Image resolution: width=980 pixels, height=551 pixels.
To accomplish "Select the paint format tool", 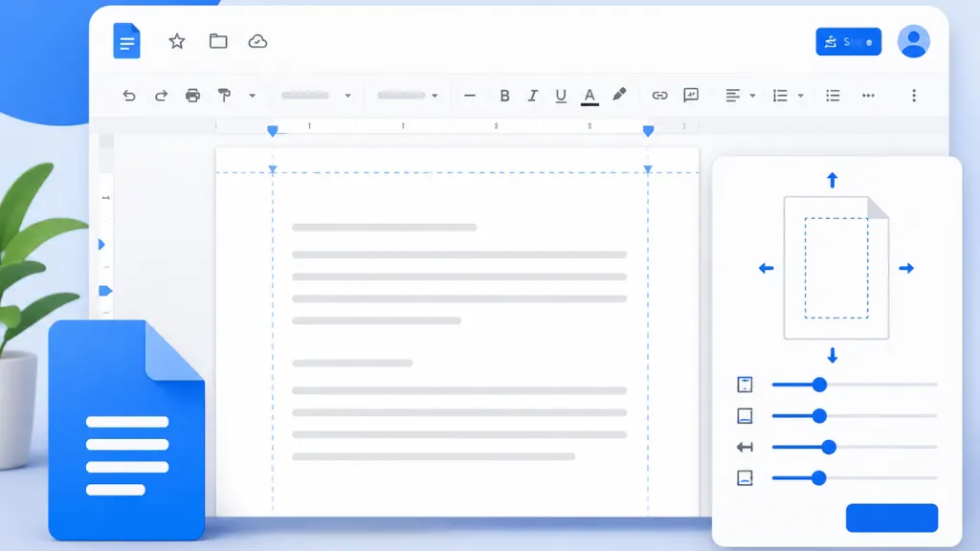I will point(224,95).
